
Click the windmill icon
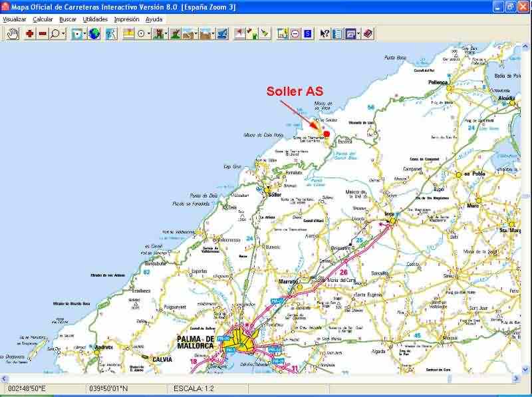point(175,34)
